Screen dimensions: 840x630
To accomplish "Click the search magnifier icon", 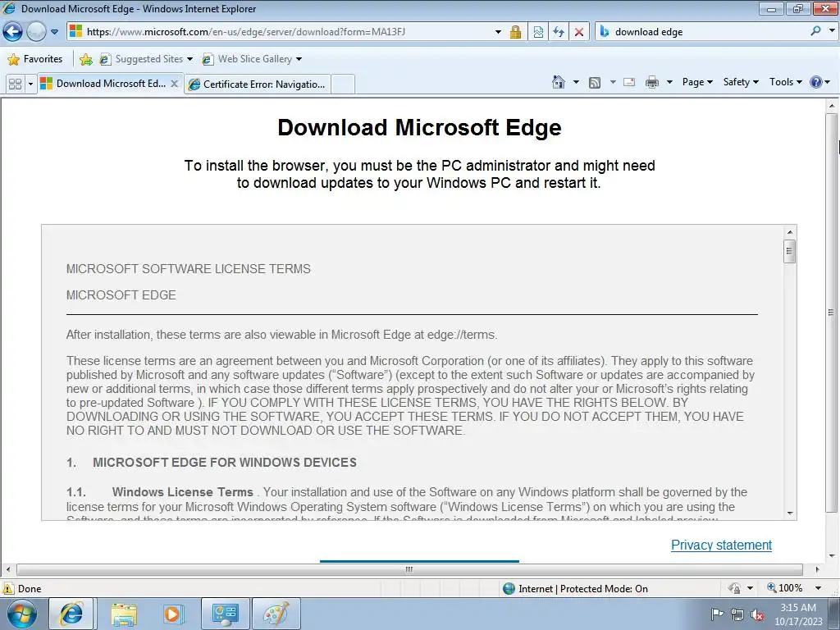I will point(816,31).
